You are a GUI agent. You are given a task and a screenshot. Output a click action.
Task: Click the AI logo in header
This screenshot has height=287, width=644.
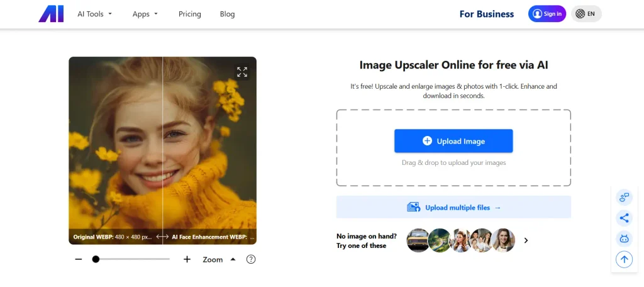tap(51, 14)
